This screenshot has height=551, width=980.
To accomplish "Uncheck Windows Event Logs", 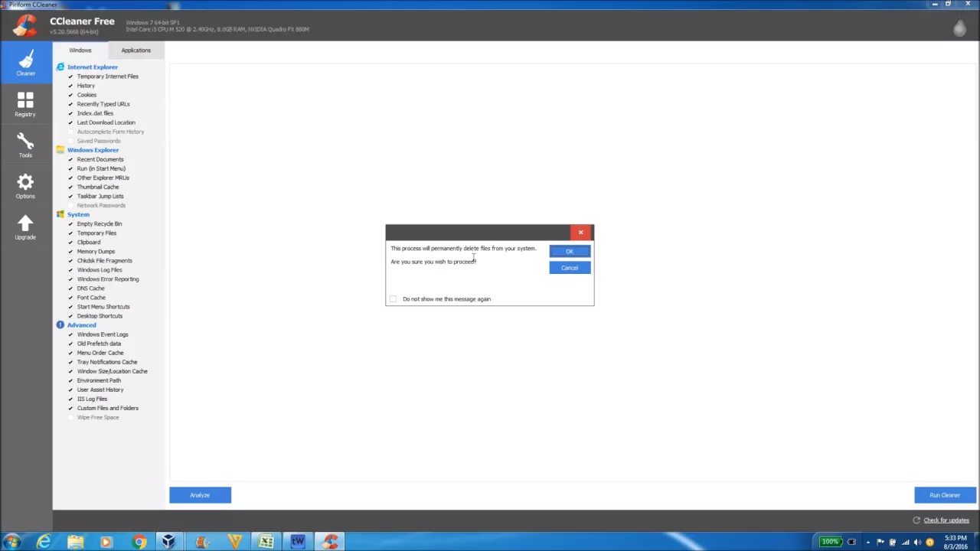I will point(70,334).
